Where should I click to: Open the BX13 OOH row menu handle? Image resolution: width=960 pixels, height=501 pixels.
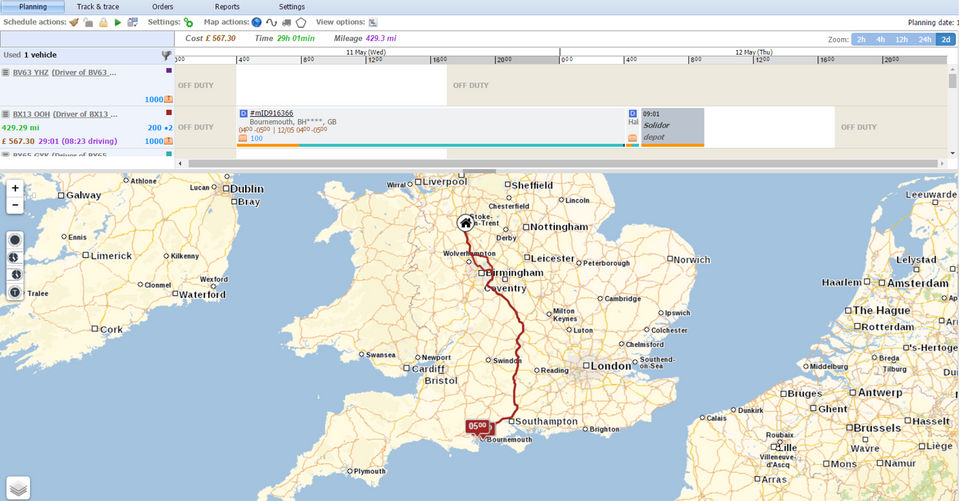(x=6, y=114)
